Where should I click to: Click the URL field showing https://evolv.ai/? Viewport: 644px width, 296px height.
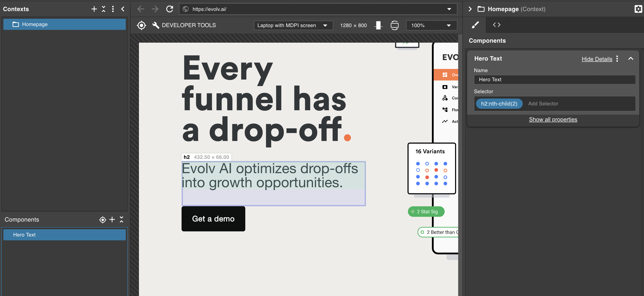click(318, 9)
